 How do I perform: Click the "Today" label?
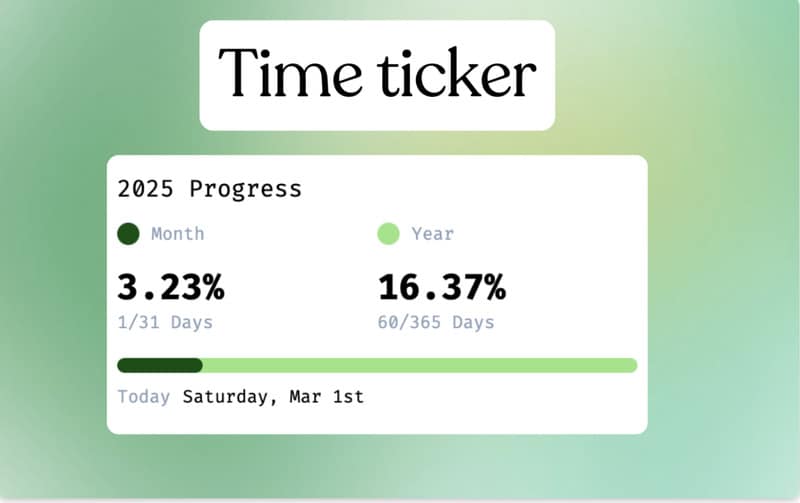pos(144,397)
